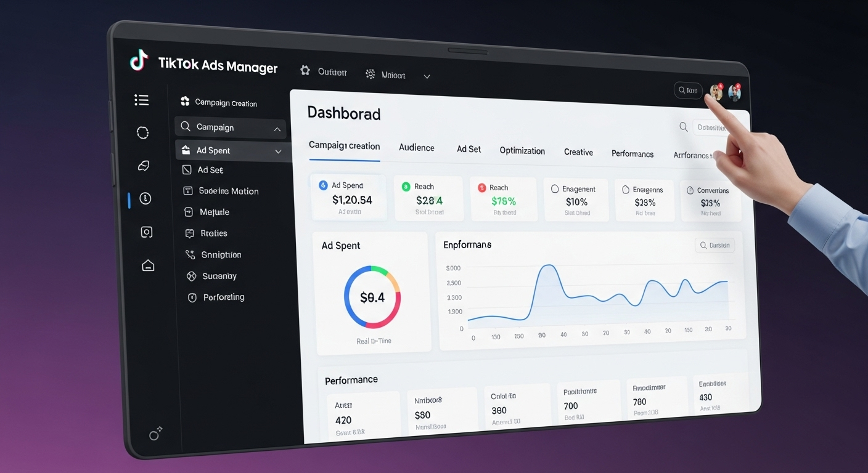Click the Rraties sidebar icon
This screenshot has height=473, width=868.
coord(189,233)
